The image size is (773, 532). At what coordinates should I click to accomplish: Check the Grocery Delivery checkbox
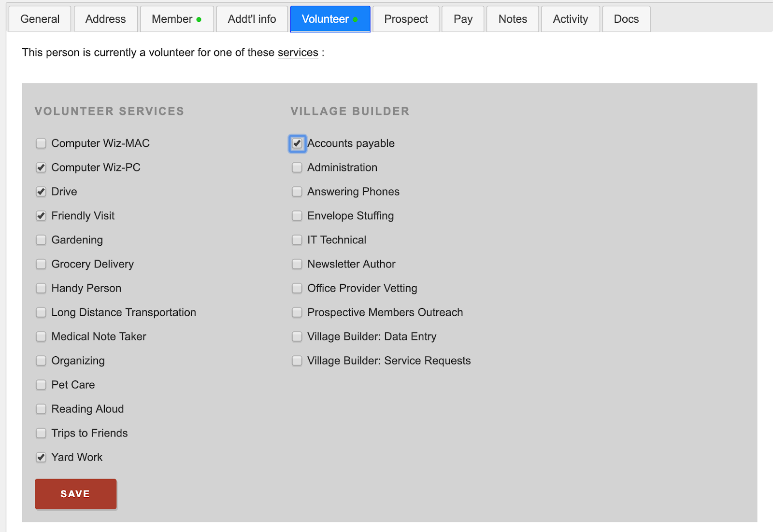click(x=41, y=264)
